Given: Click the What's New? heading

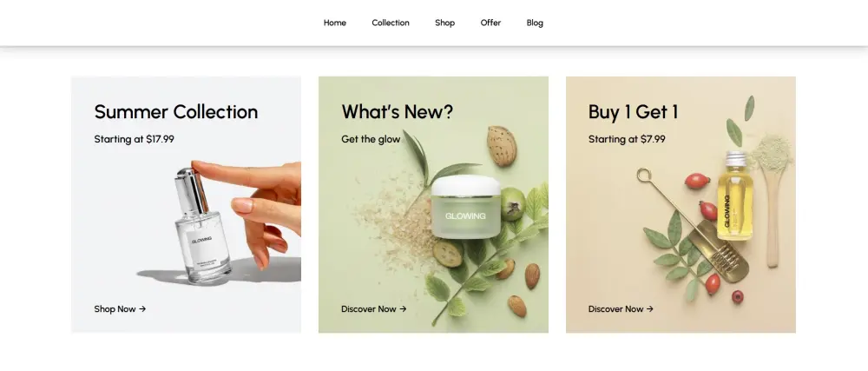Looking at the screenshot, I should pyautogui.click(x=397, y=112).
